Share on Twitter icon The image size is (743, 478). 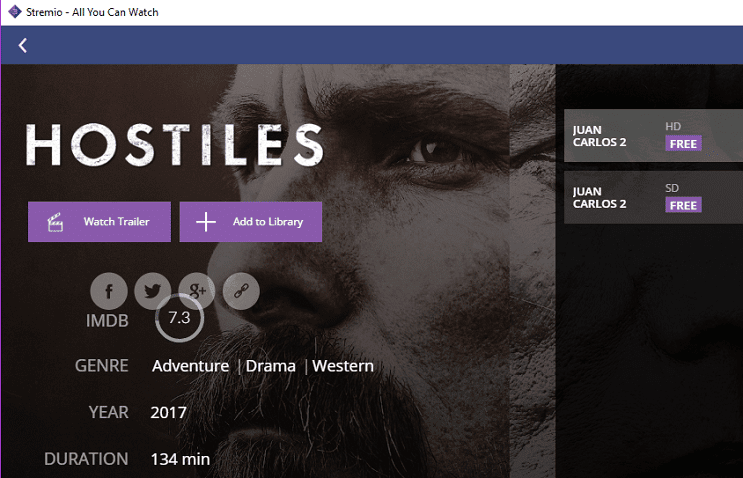tap(153, 291)
